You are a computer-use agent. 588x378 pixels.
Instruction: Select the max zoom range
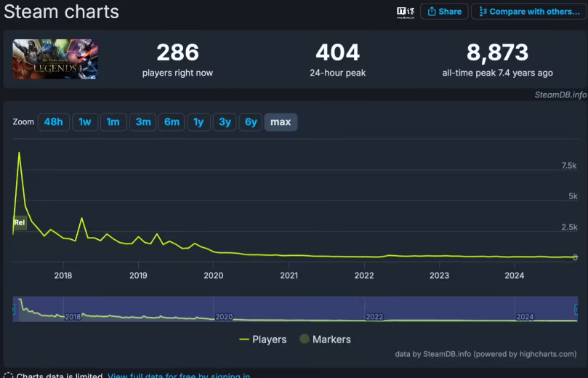[281, 122]
